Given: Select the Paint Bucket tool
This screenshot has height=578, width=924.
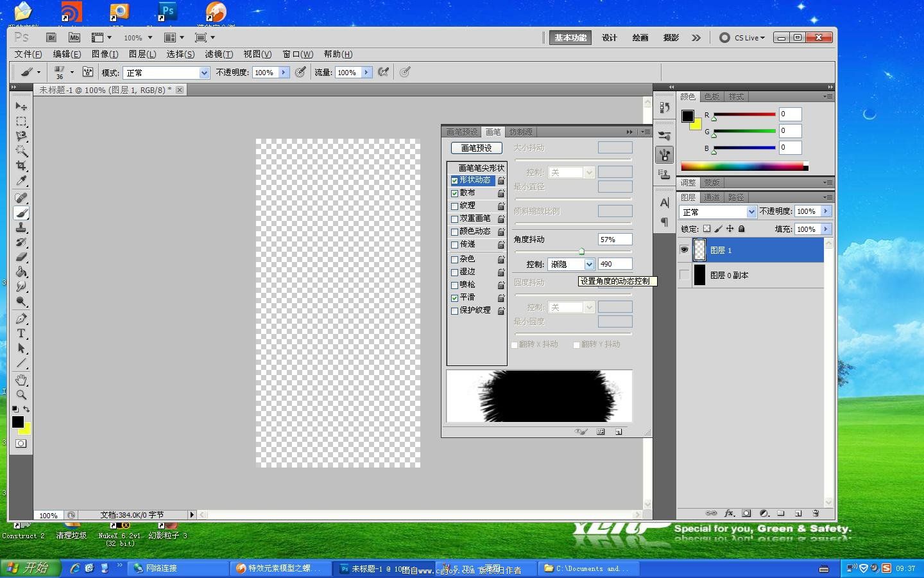Looking at the screenshot, I should coord(21,272).
